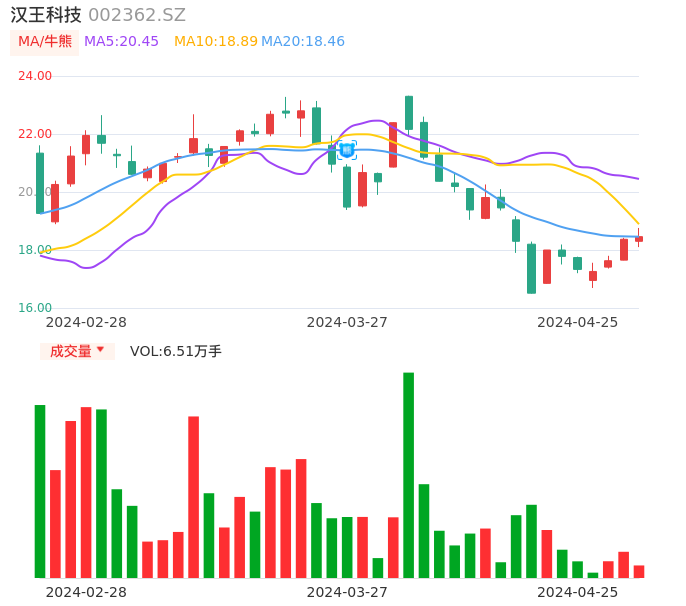
Task: Click the stock code 002362.SZ
Action: coord(137,15)
